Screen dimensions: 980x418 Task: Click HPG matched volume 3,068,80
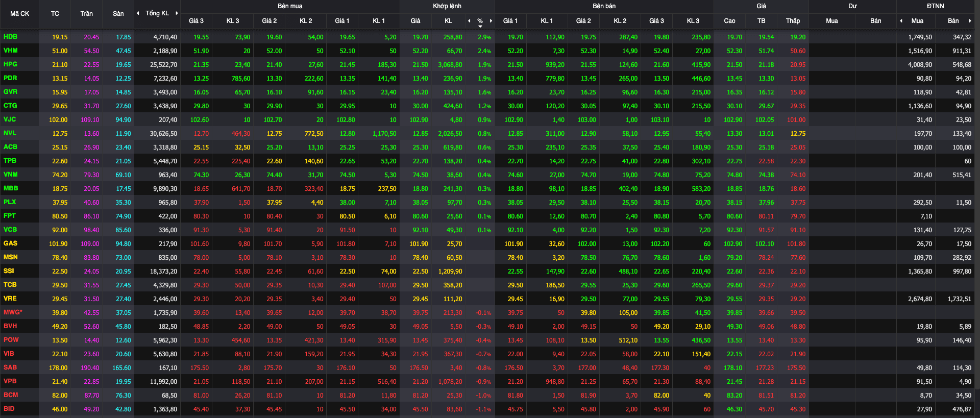click(x=450, y=65)
